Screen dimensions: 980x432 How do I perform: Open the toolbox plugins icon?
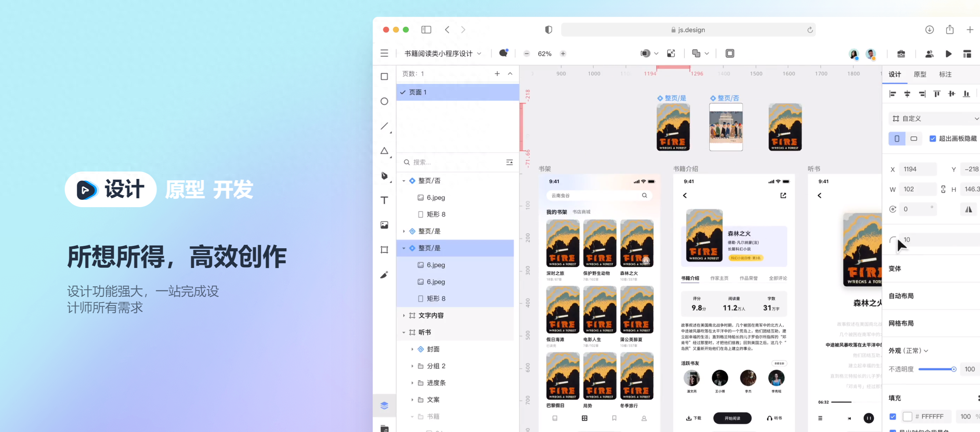(901, 54)
